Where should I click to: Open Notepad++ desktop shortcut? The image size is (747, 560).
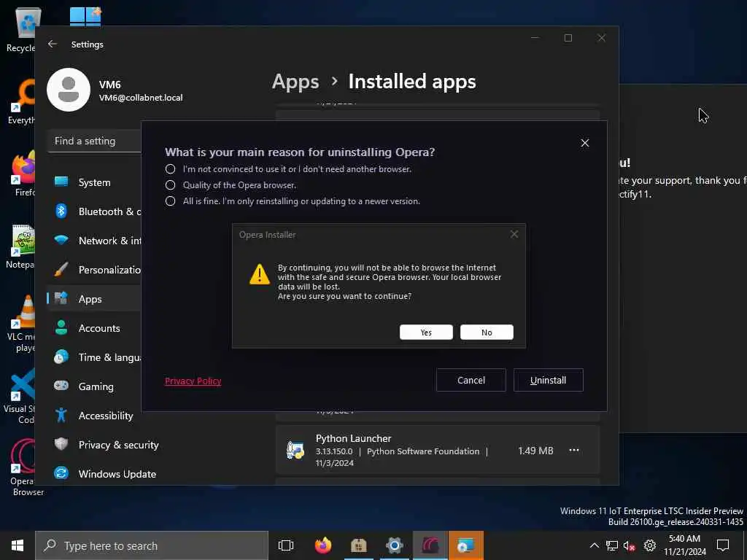21,246
